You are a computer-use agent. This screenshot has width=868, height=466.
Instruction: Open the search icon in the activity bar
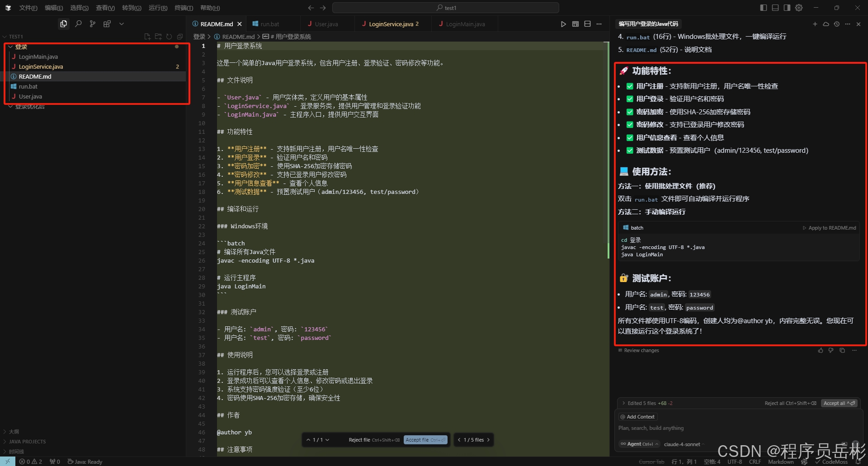(x=78, y=24)
